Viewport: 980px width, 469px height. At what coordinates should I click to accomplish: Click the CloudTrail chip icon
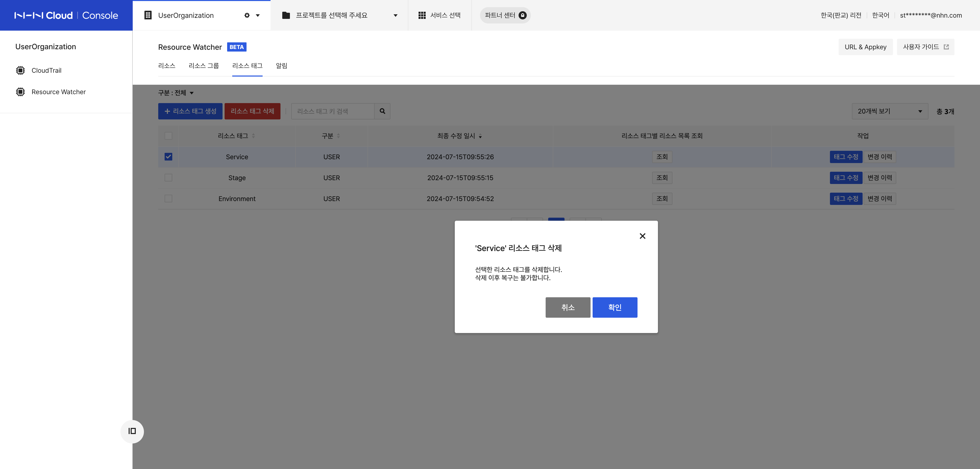[20, 70]
